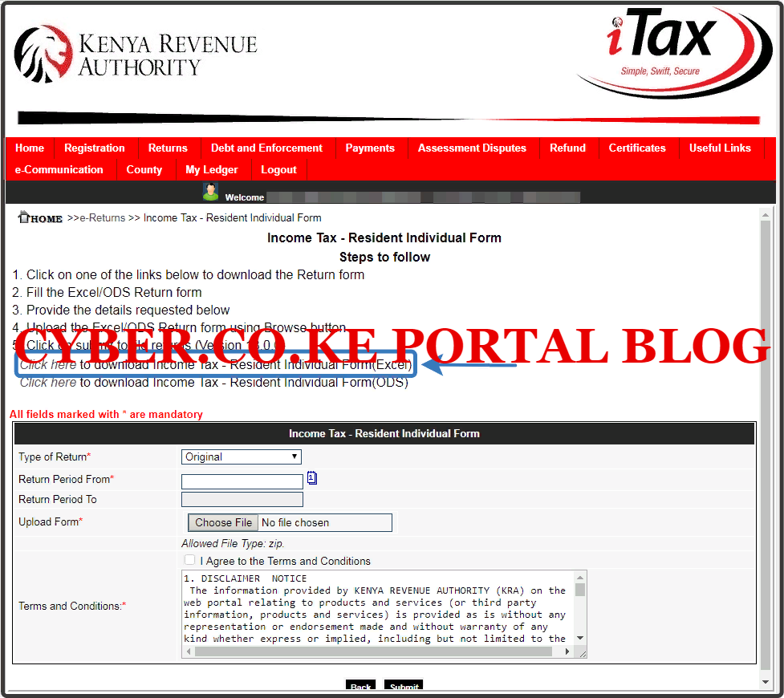
Task: Click the terms box horizontal scrollbar thumb
Action: [x=373, y=651]
